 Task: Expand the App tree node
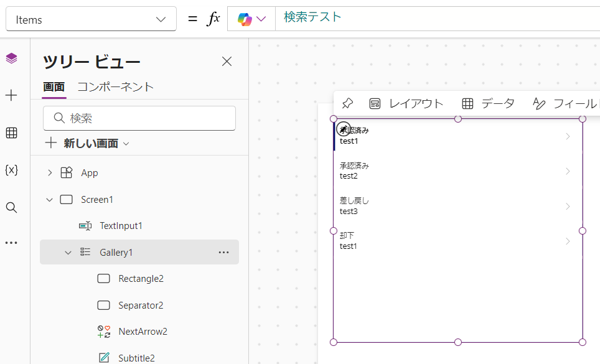[50, 173]
